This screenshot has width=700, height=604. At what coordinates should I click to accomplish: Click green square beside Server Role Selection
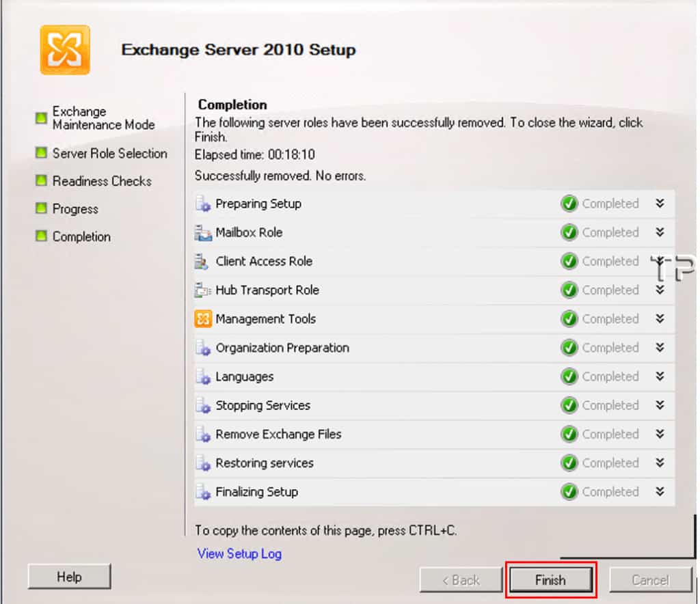41,153
